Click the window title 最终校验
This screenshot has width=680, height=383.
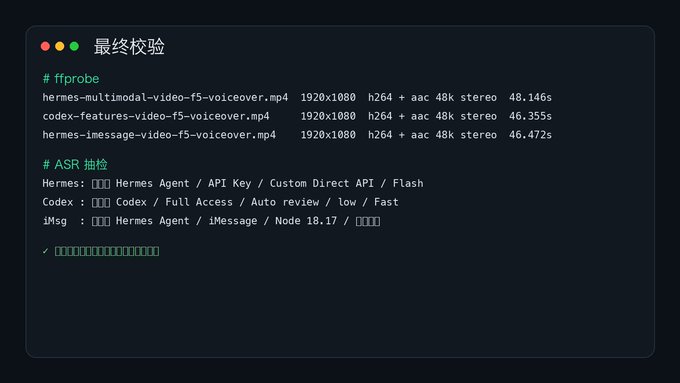click(129, 46)
